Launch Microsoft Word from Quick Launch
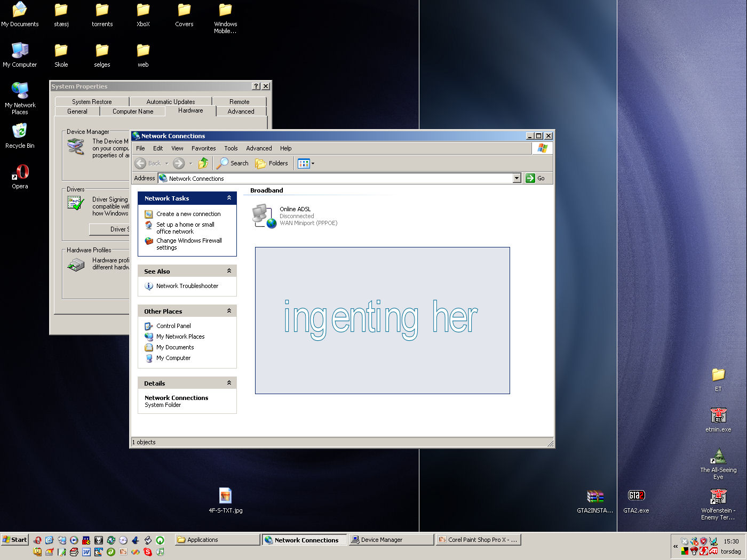747x560 pixels. click(x=86, y=552)
